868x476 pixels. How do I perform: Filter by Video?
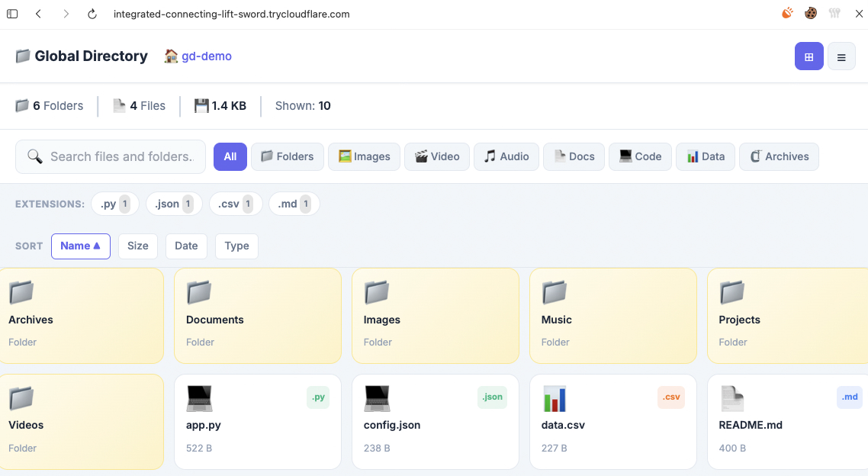437,156
